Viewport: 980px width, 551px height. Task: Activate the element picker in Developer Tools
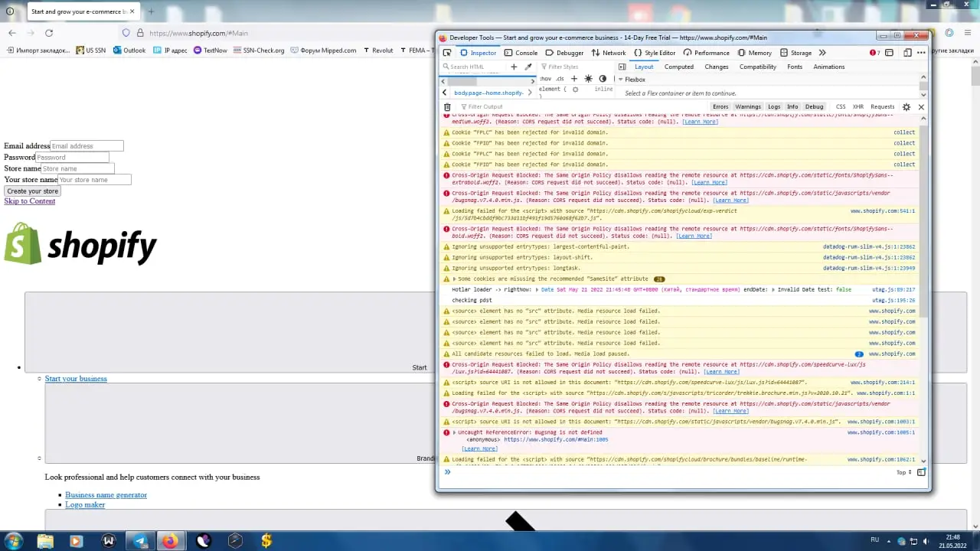pos(447,53)
